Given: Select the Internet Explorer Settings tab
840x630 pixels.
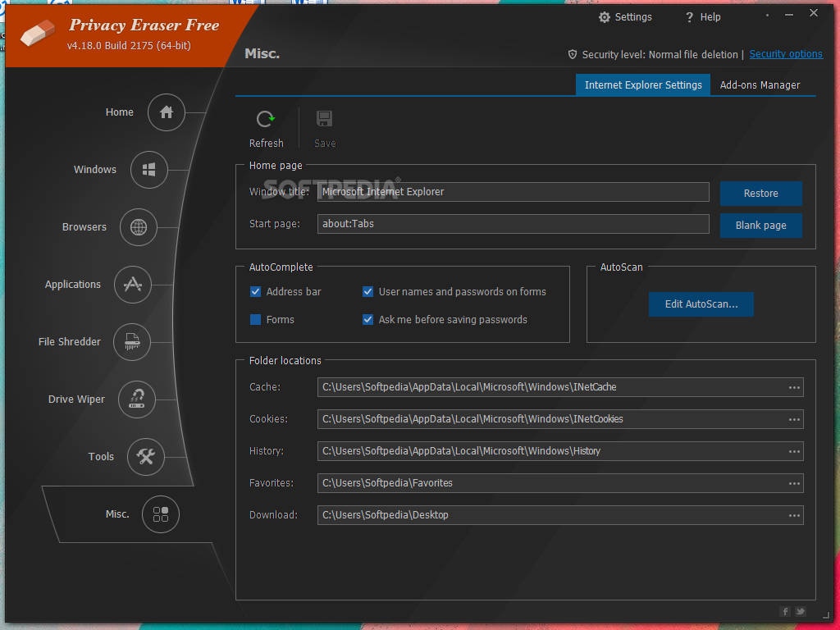Looking at the screenshot, I should click(x=643, y=85).
